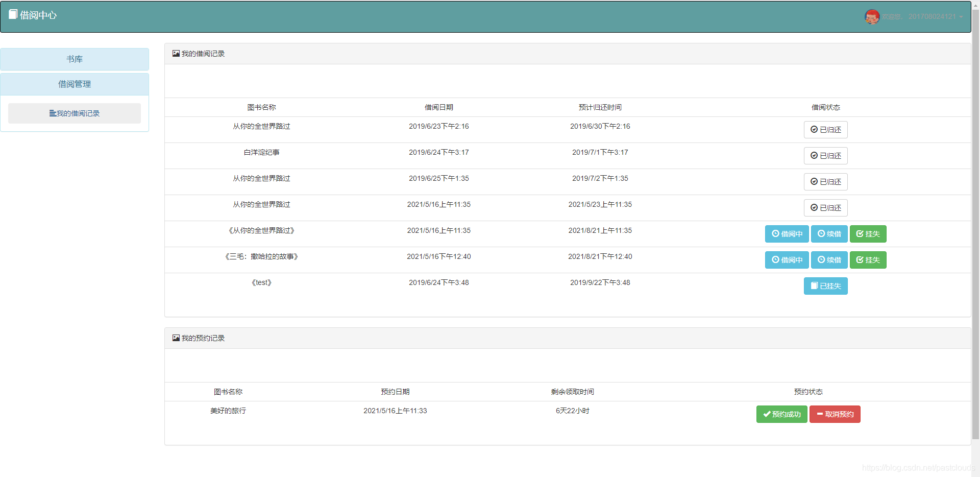This screenshot has width=980, height=477.
Task: Click 借阅中 button for 《从你的全世界路过》
Action: (x=787, y=234)
